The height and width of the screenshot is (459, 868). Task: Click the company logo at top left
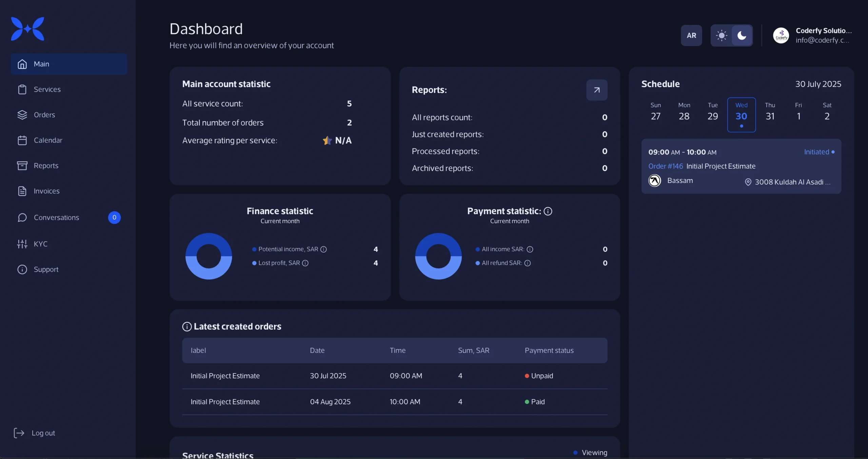27,28
